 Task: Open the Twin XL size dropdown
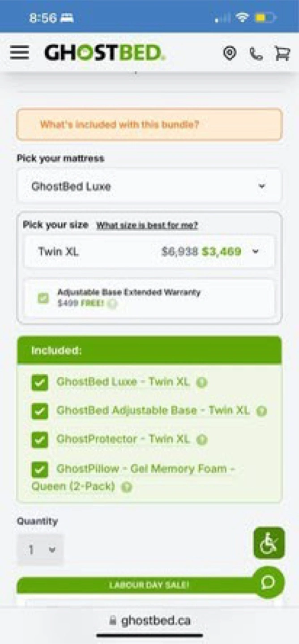[149, 252]
